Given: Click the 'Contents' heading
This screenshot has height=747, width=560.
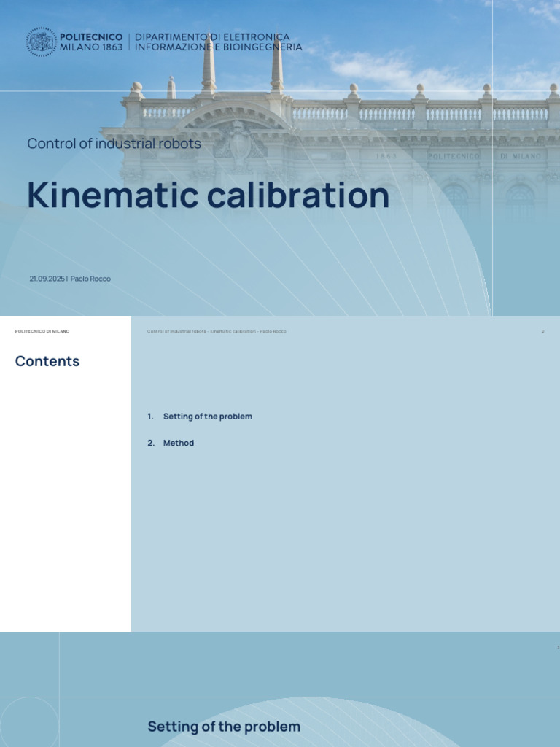Looking at the screenshot, I should (x=47, y=361).
